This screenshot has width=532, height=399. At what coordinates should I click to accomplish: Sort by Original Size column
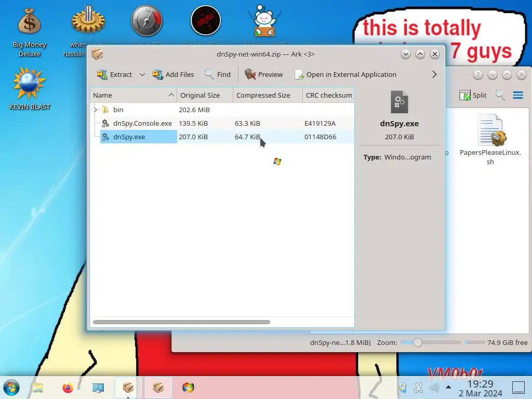pos(205,96)
